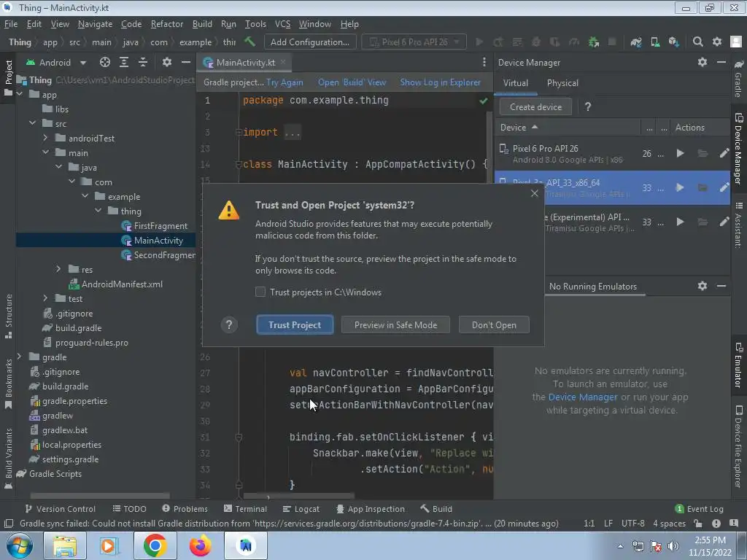
Task: Click the Device Manager link in emulator text
Action: pyautogui.click(x=583, y=397)
